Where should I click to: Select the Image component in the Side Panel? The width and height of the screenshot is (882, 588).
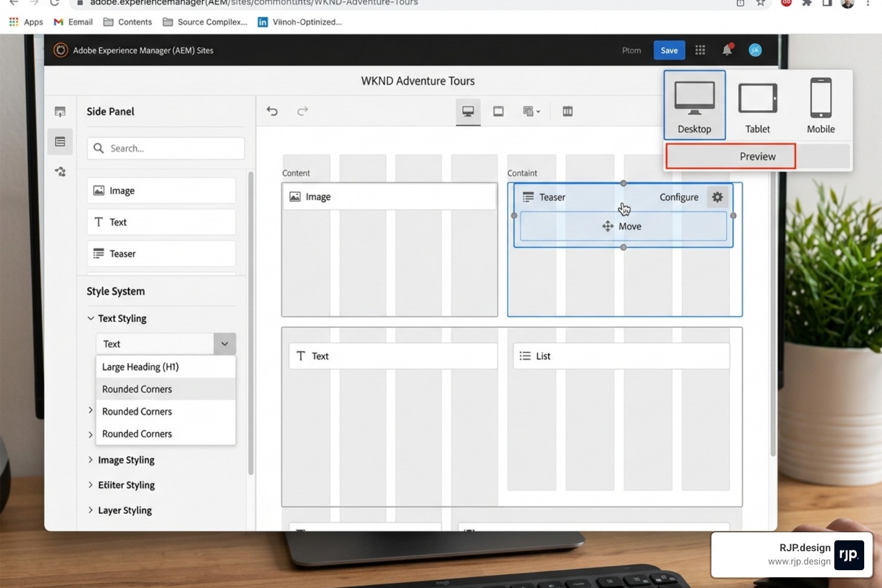point(161,191)
